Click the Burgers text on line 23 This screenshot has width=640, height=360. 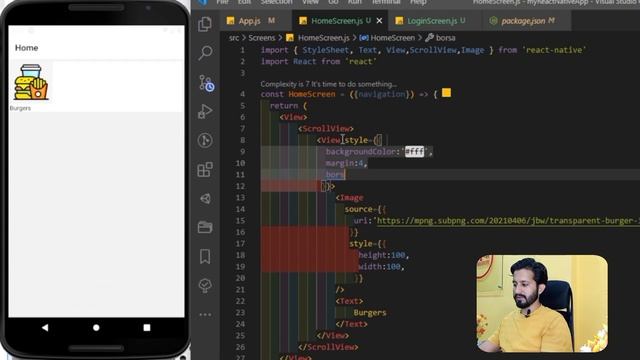[370, 313]
